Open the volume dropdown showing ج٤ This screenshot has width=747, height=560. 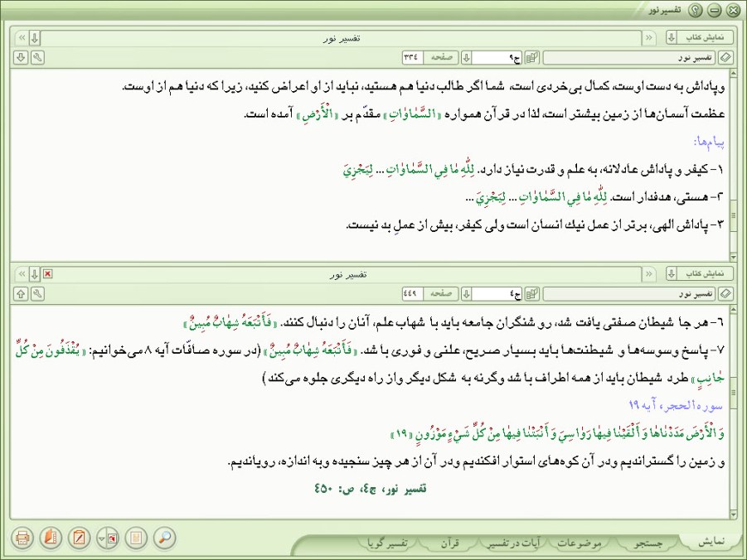pyautogui.click(x=467, y=294)
